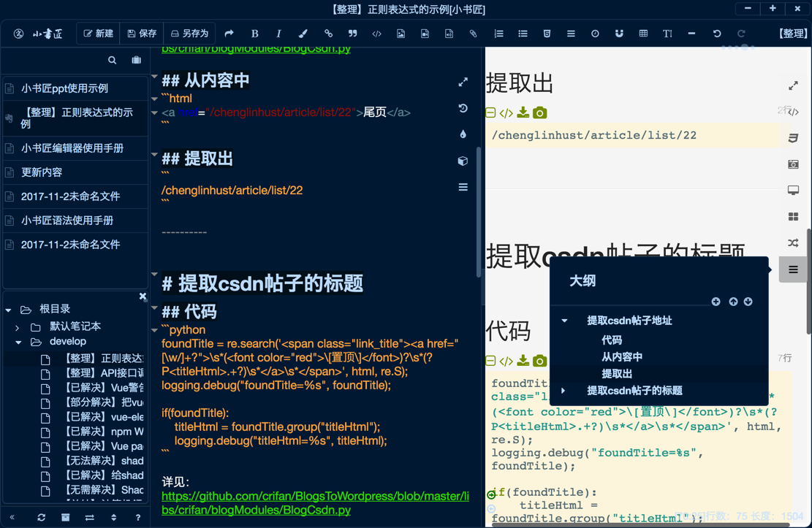Screen dimensions: 812x528
Task: Open the GitHub BlogCsdn.py link at the bottom of the editor
Action: click(x=315, y=502)
